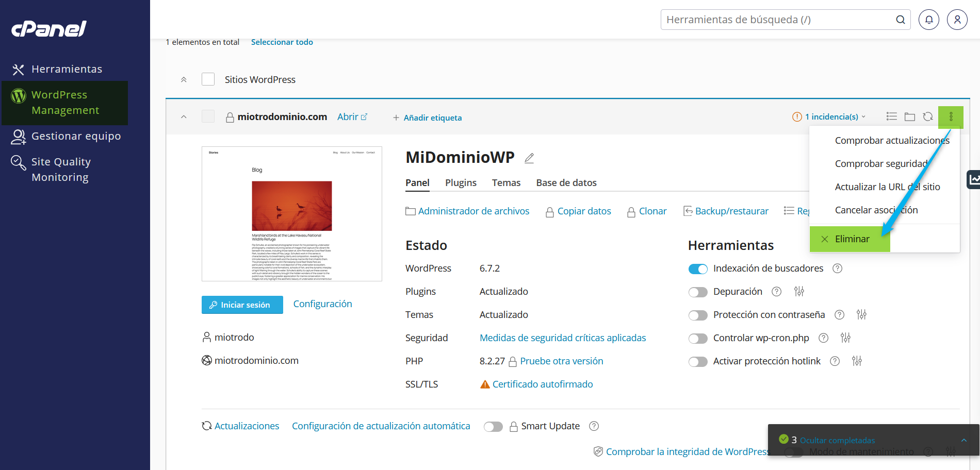This screenshot has height=470, width=980.
Task: Collapse all sites with the double chevron
Action: tap(184, 79)
